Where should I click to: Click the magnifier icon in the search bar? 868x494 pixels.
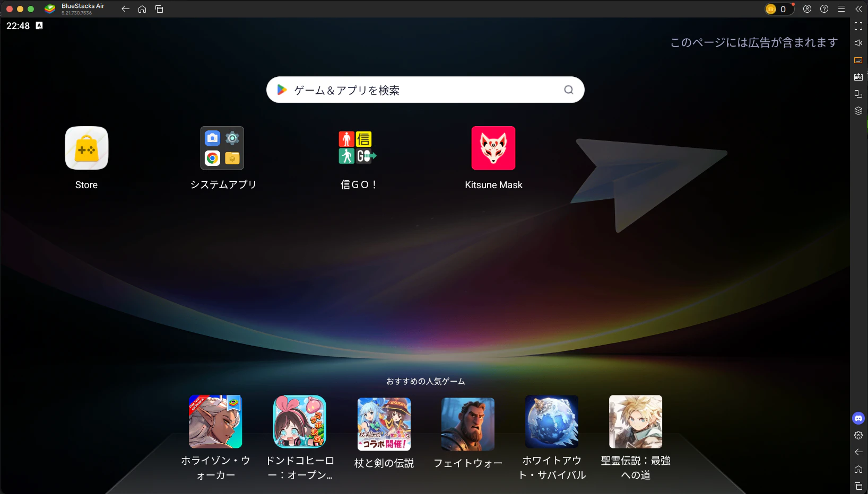[x=569, y=90]
